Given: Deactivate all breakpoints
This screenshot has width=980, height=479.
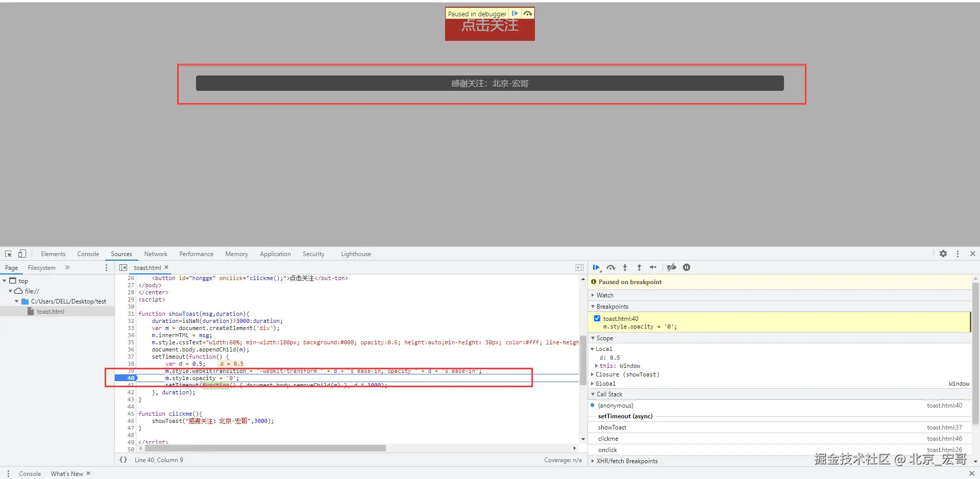Looking at the screenshot, I should click(x=672, y=267).
